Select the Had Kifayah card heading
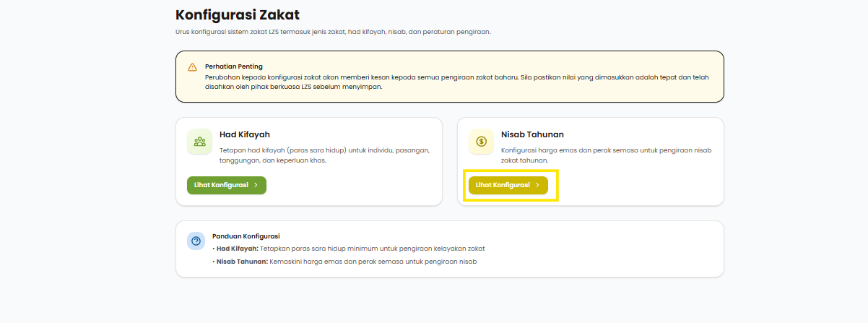Image resolution: width=868 pixels, height=323 pixels. (x=245, y=134)
